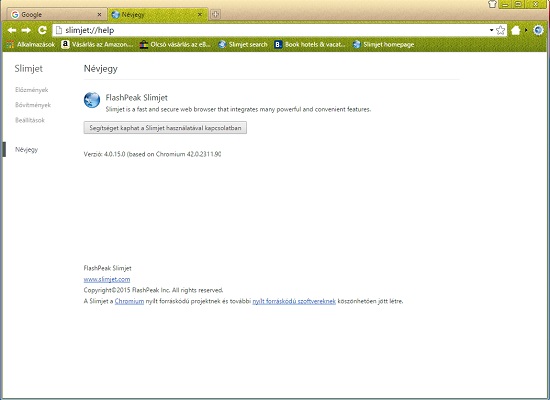Click the browser back arrow
Screen dimensions: 550x400
[12, 31]
